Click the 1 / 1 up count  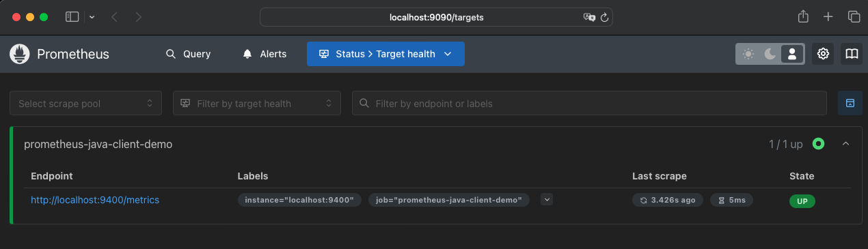(x=785, y=145)
